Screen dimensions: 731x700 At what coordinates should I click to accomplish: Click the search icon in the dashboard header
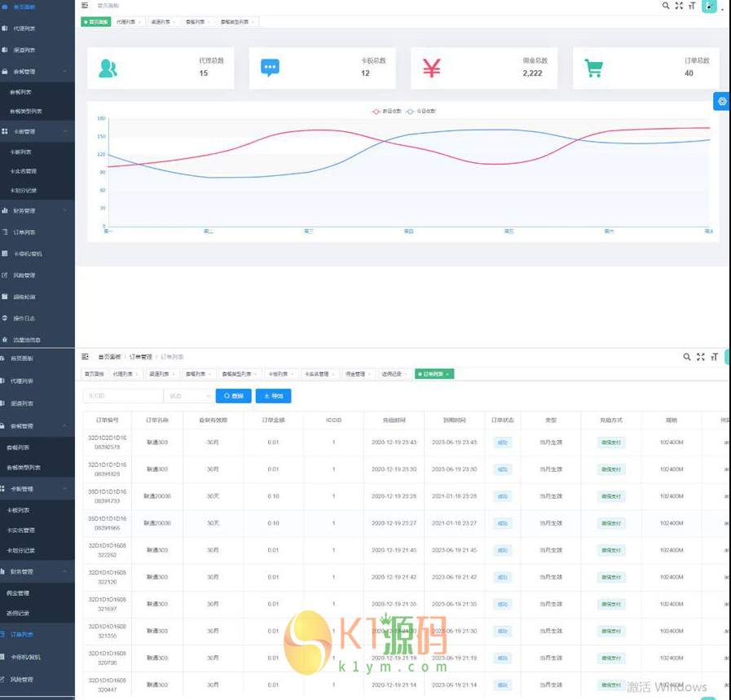tap(666, 6)
